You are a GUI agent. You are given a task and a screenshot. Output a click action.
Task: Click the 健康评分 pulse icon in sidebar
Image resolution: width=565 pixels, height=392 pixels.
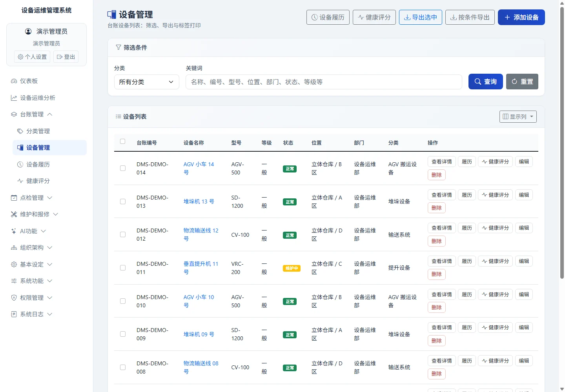coord(20,181)
